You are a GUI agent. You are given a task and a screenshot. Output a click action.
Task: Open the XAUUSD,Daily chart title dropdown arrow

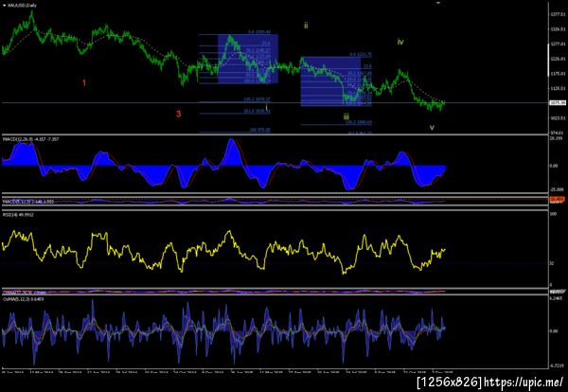(x=5, y=6)
